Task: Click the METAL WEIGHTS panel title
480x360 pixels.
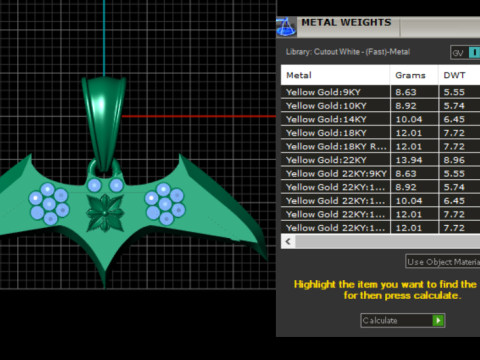Action: point(346,22)
